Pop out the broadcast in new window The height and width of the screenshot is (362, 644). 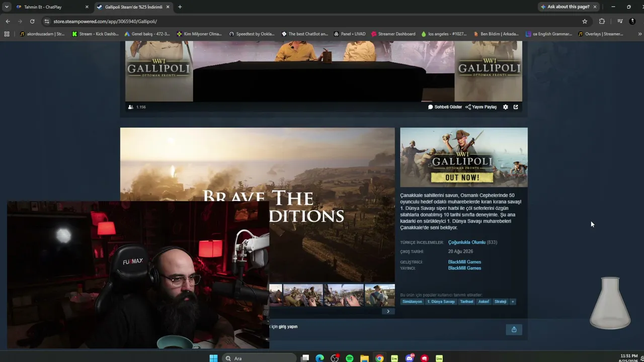pyautogui.click(x=516, y=107)
